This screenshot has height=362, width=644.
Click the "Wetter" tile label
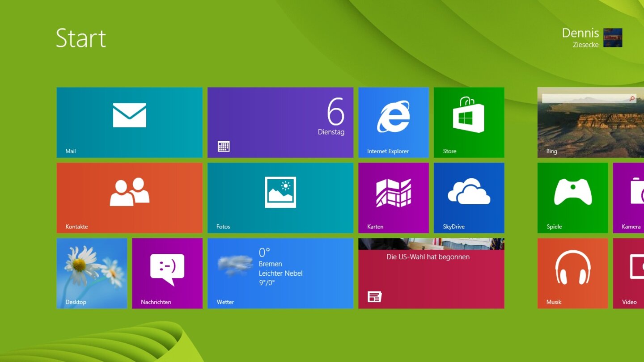click(225, 302)
